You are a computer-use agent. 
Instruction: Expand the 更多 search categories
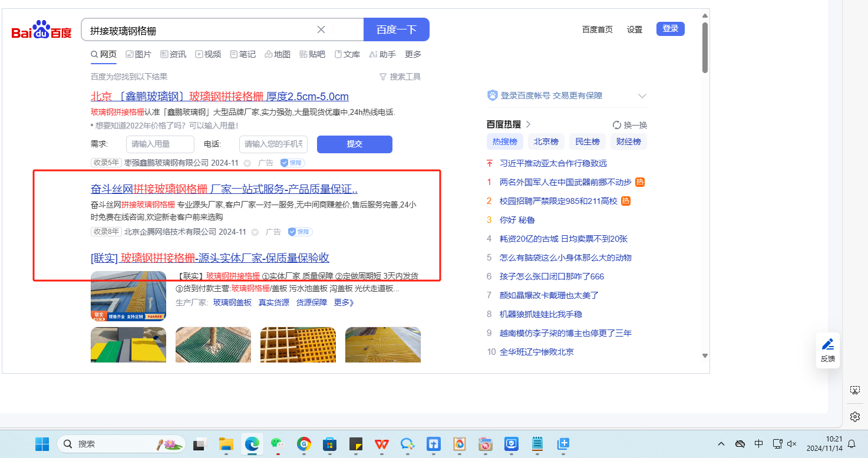click(x=413, y=54)
